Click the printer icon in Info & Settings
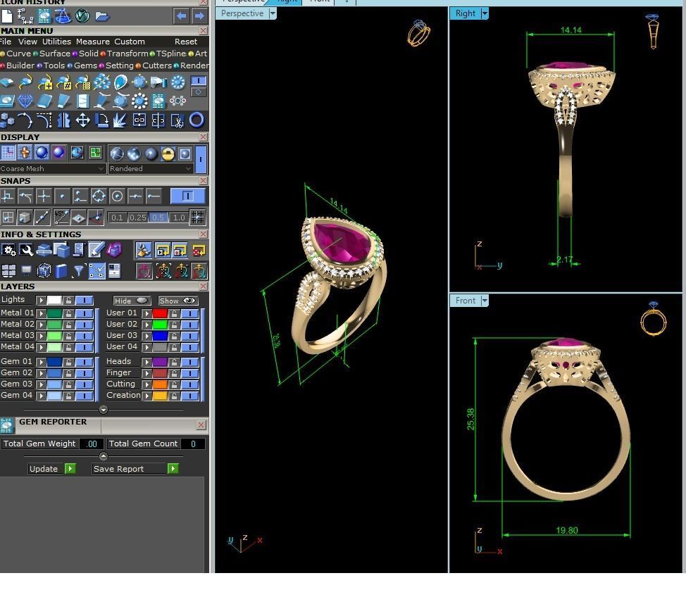 [x=44, y=250]
